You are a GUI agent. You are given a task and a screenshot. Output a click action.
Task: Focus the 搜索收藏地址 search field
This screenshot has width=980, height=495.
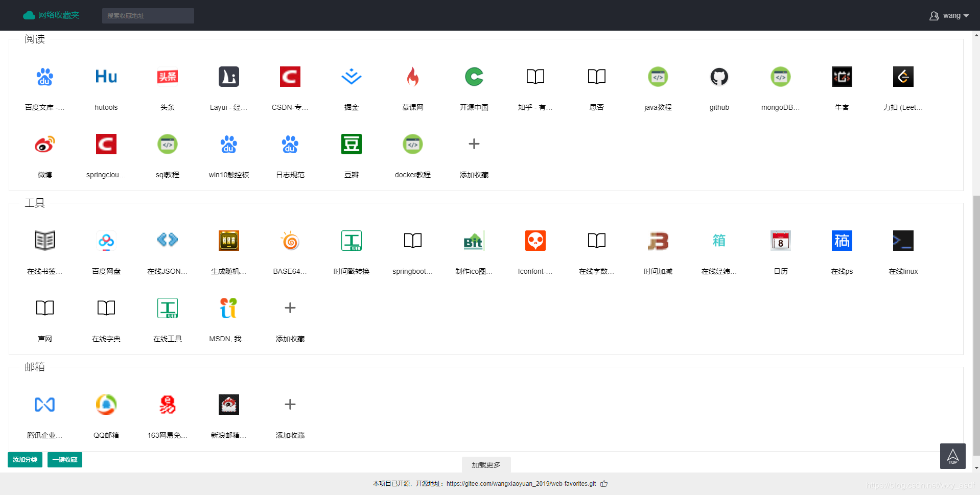pos(148,16)
